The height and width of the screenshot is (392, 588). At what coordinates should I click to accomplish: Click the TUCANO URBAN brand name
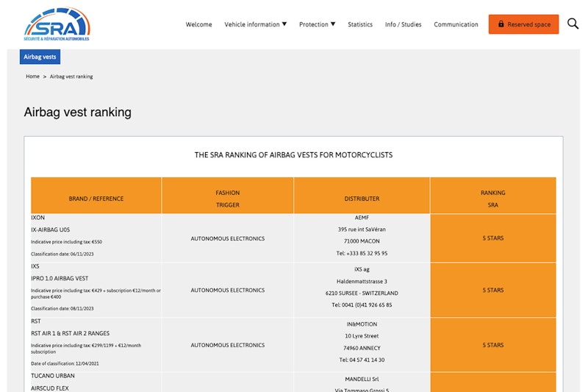click(x=53, y=376)
